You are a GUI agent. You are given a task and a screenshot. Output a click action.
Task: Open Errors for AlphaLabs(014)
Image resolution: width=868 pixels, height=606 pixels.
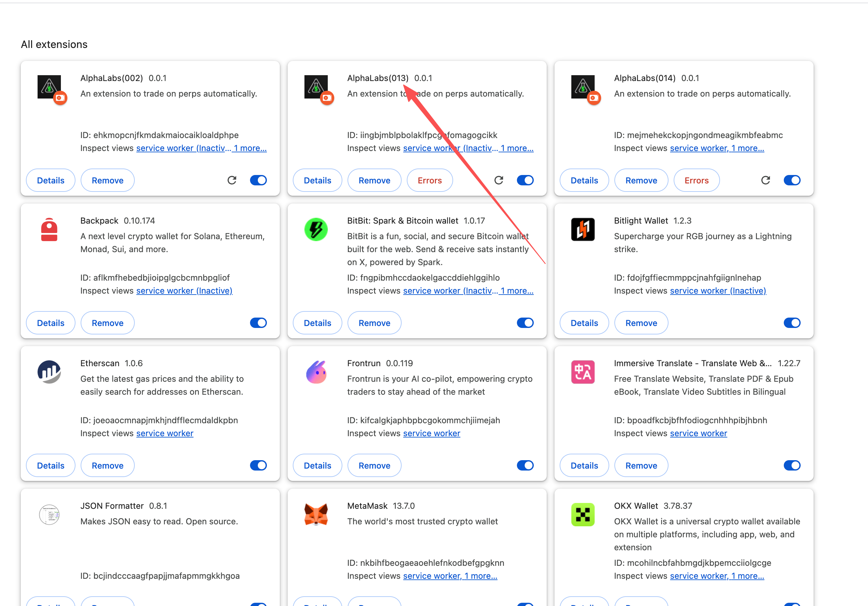pos(696,180)
